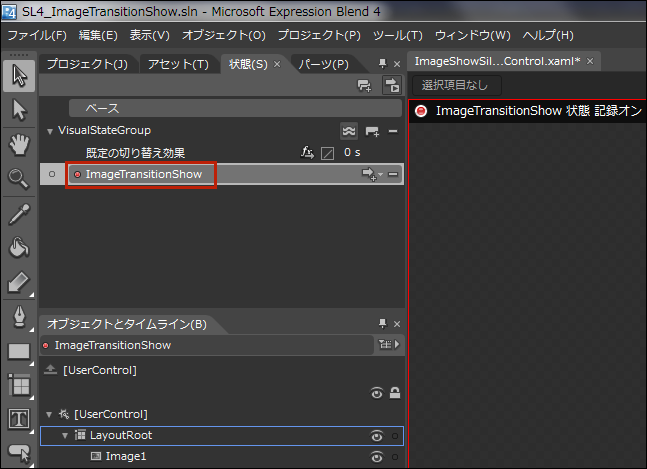Close ImageShowSil...Control.xaml document tab
This screenshot has width=647, height=469.
pyautogui.click(x=590, y=61)
